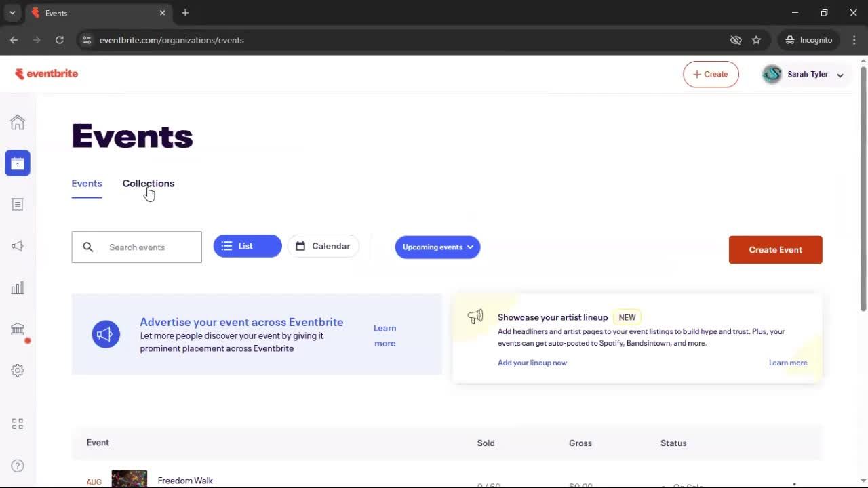Screen dimensions: 868x488
Task: Open the Freedom Walk event thumbnail
Action: (130, 479)
